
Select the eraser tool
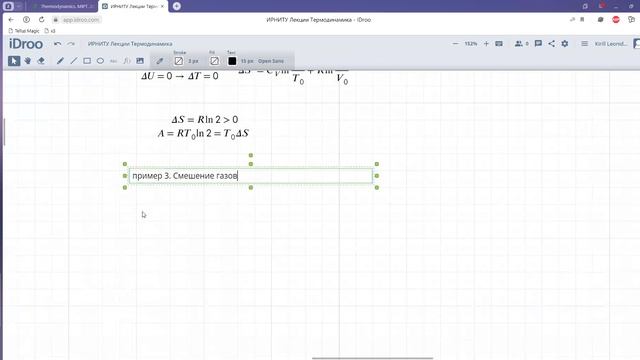coord(41,61)
